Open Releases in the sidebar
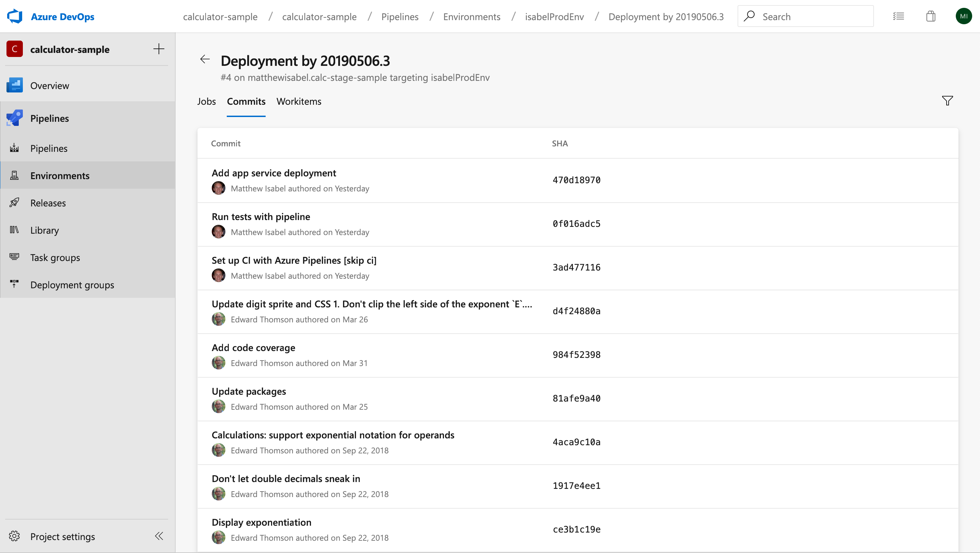980x553 pixels. coord(88,203)
